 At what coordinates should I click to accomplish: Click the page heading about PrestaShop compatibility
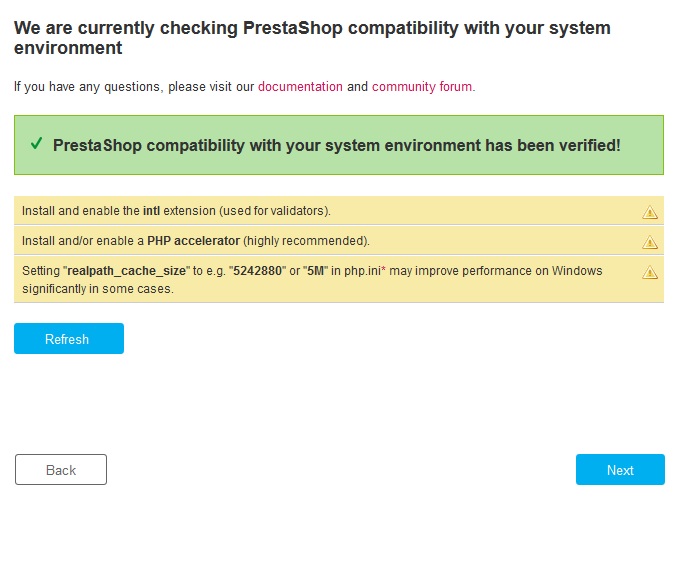[312, 38]
